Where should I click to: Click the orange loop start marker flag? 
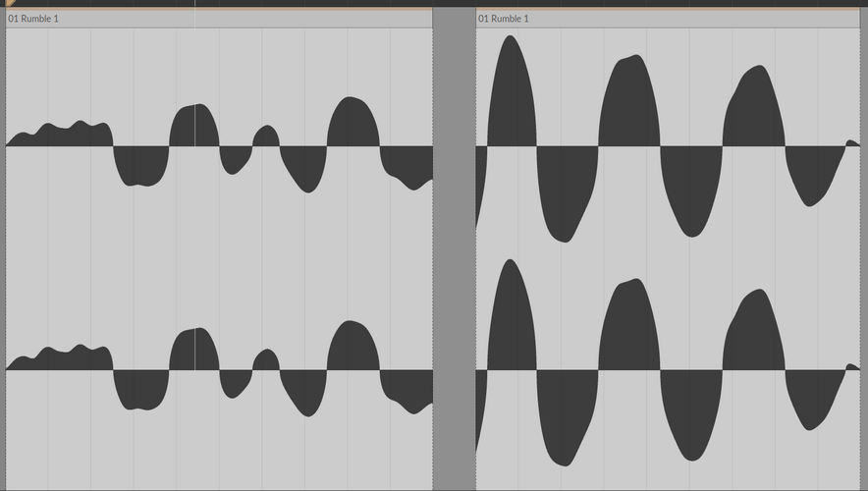coord(10,3)
